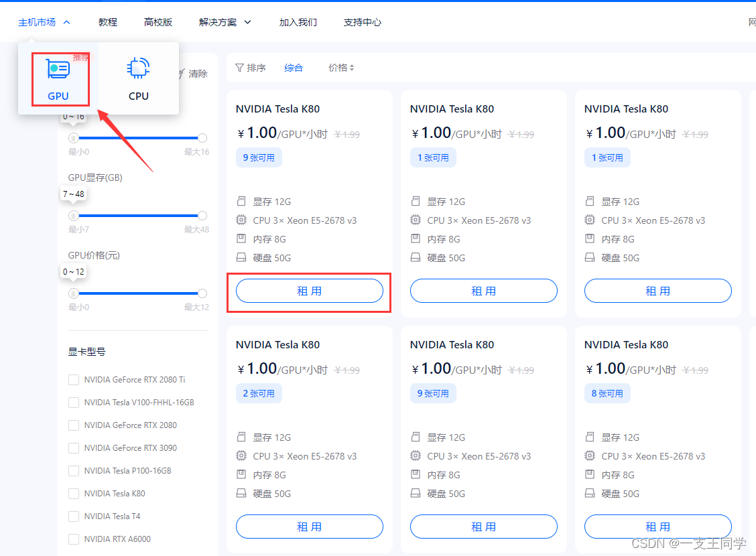This screenshot has width=756, height=556.
Task: Rent the first-row middle K80 with 1张可用
Action: pyautogui.click(x=484, y=291)
